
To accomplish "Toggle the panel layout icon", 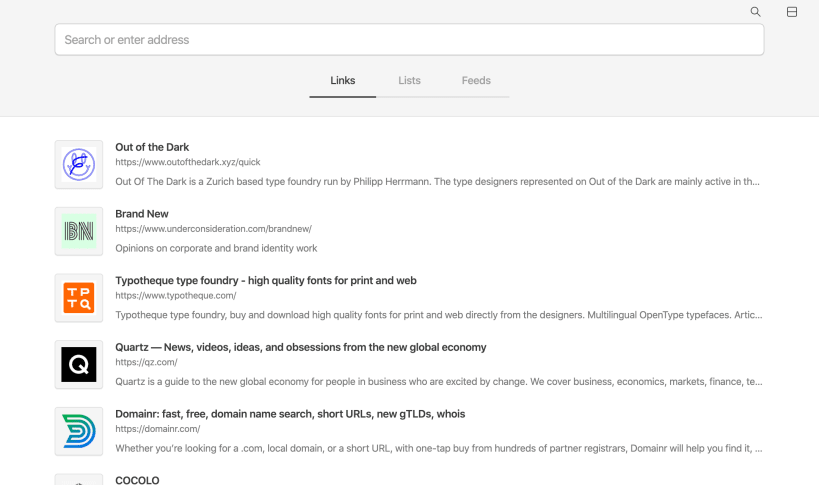I will [x=792, y=12].
